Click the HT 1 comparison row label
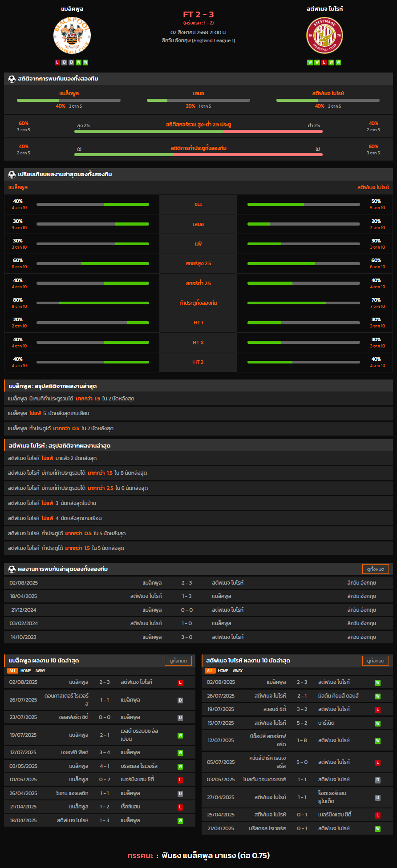The width and height of the screenshot is (397, 868). pos(198,323)
